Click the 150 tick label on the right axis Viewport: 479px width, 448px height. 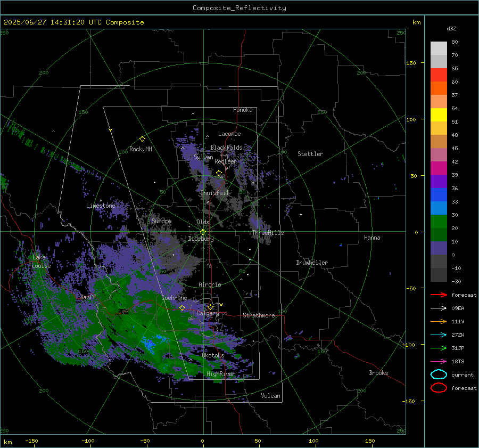coord(411,63)
